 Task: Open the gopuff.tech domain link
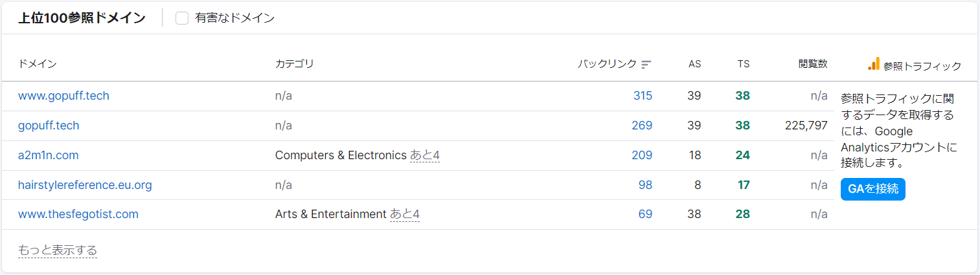[49, 126]
